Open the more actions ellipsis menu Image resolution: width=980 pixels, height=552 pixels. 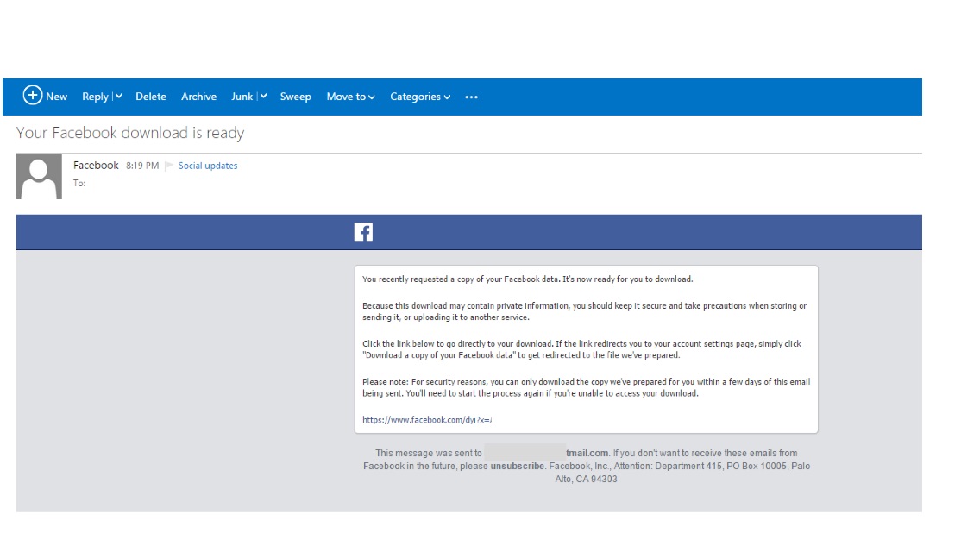(471, 97)
